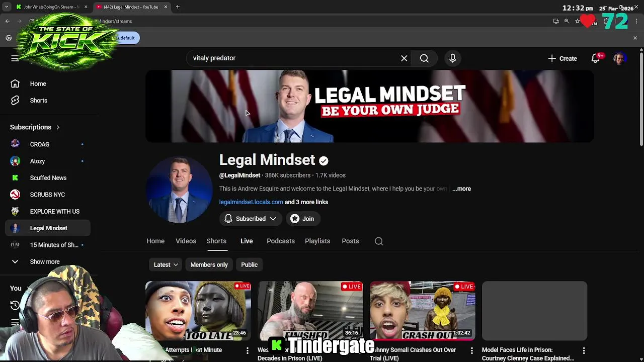Open options for Johnny Somali Crashes Out video
Screen dimensions: 644x362
[471, 350]
